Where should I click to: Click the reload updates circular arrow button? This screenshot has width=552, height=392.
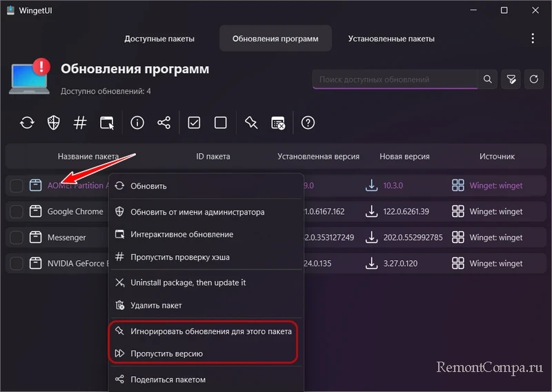pyautogui.click(x=533, y=79)
